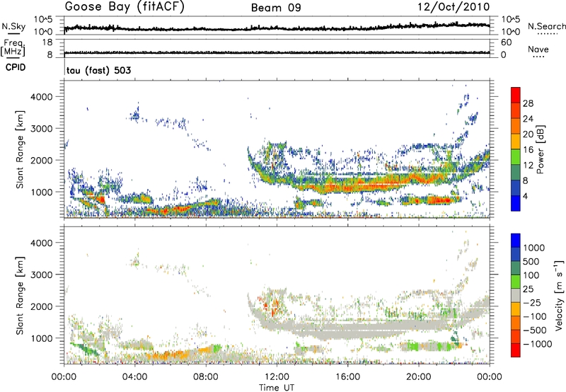The height and width of the screenshot is (392, 566).
Task: Click the 'Freq. [MHz]' axis label
Action: coord(13,48)
